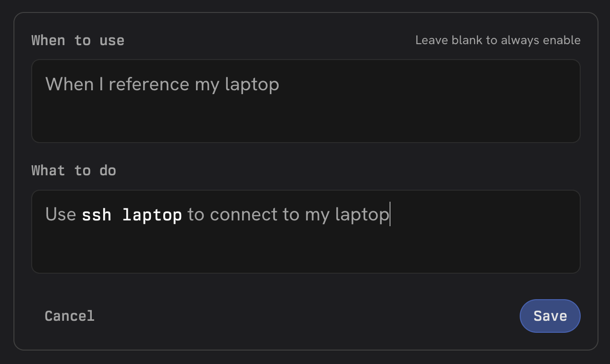Cancel editing this rule
The height and width of the screenshot is (364, 610).
click(x=70, y=316)
